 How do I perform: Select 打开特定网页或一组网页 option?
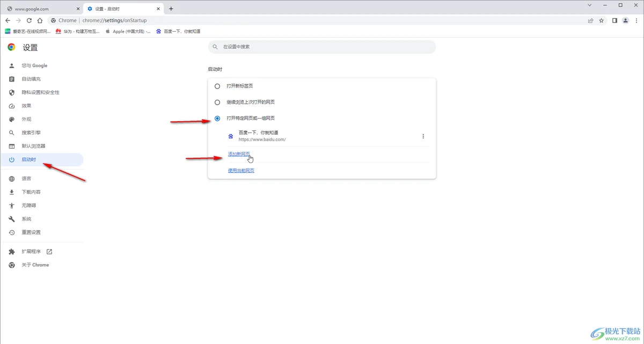tap(217, 118)
